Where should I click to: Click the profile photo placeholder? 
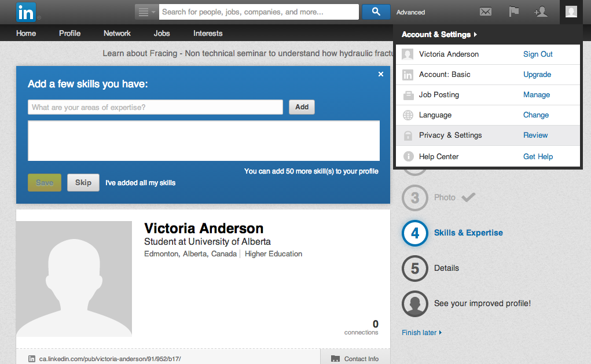click(74, 279)
